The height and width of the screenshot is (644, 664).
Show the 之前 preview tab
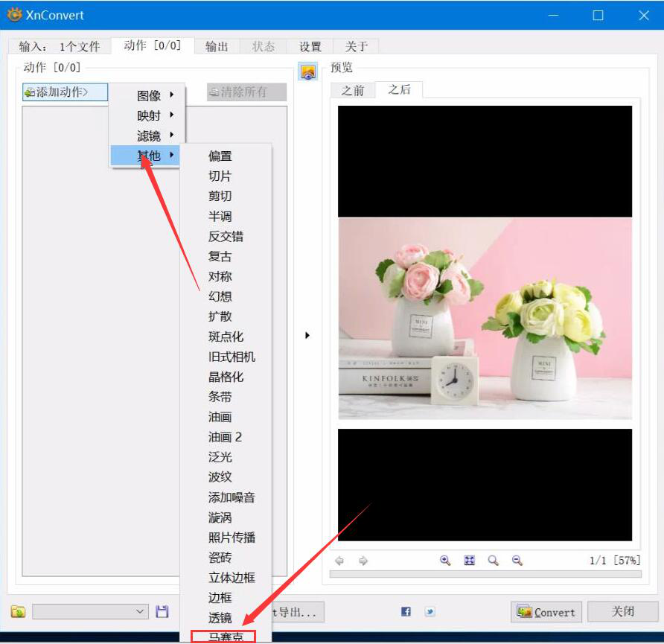[353, 90]
